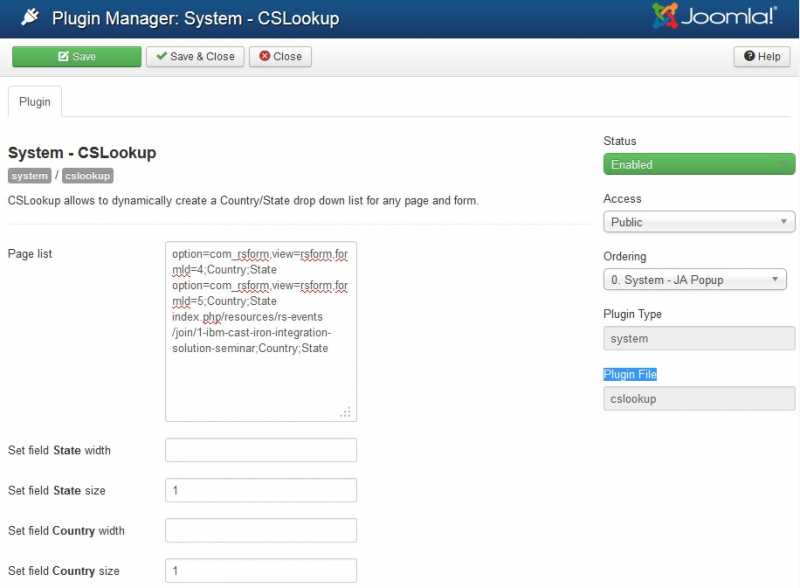Click inside the Page list textarea
Image resolution: width=800 pixels, height=588 pixels.
(260, 380)
